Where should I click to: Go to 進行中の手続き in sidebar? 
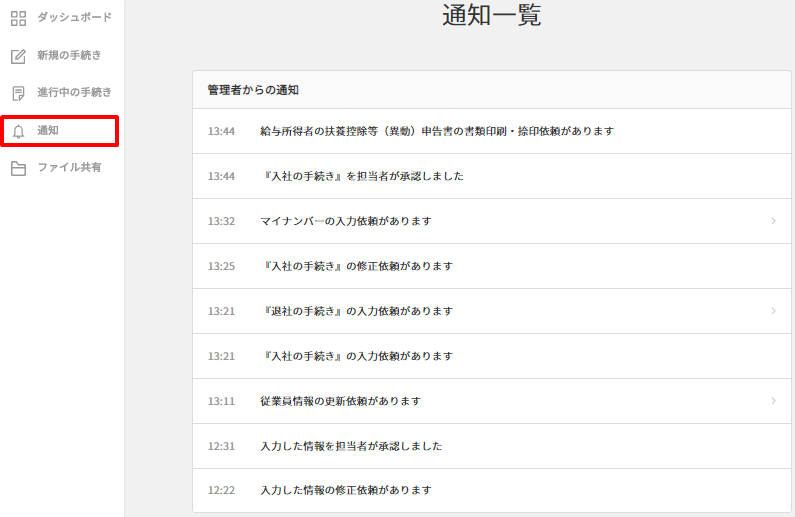[74, 93]
